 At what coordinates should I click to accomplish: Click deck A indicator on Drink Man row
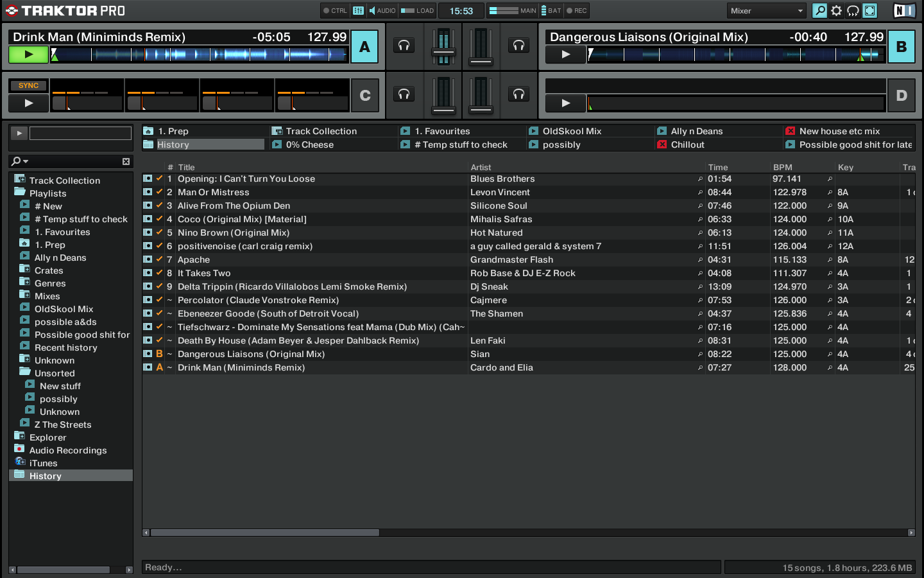point(159,367)
